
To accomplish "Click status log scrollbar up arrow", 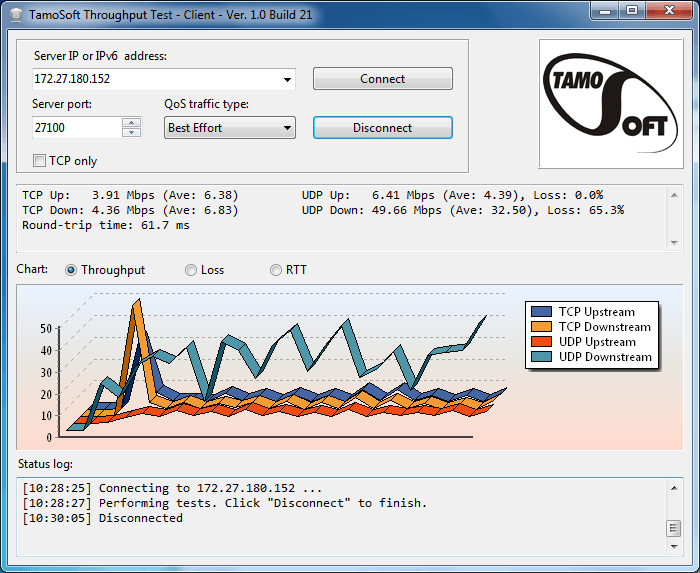I will coord(674,488).
